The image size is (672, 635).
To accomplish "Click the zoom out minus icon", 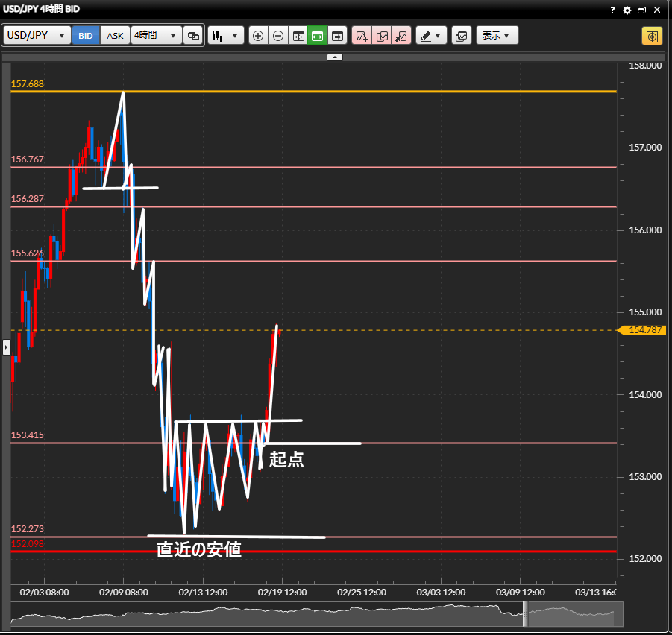I will pos(278,36).
